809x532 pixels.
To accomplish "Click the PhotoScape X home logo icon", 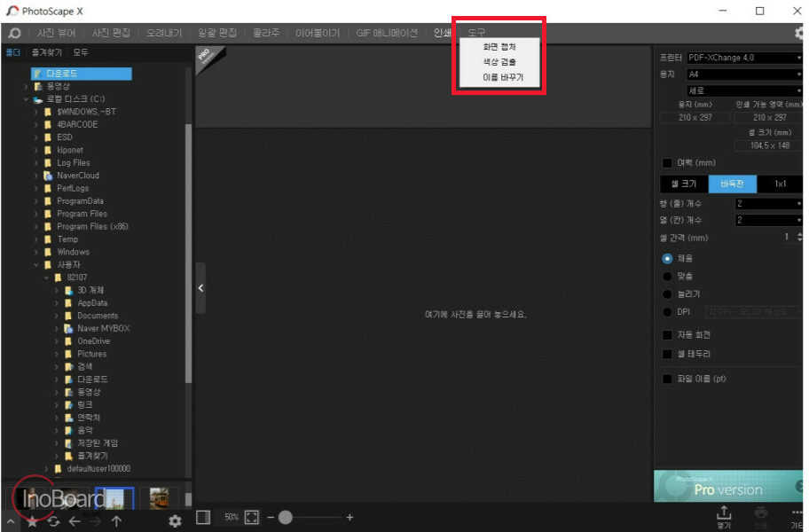I will (14, 33).
